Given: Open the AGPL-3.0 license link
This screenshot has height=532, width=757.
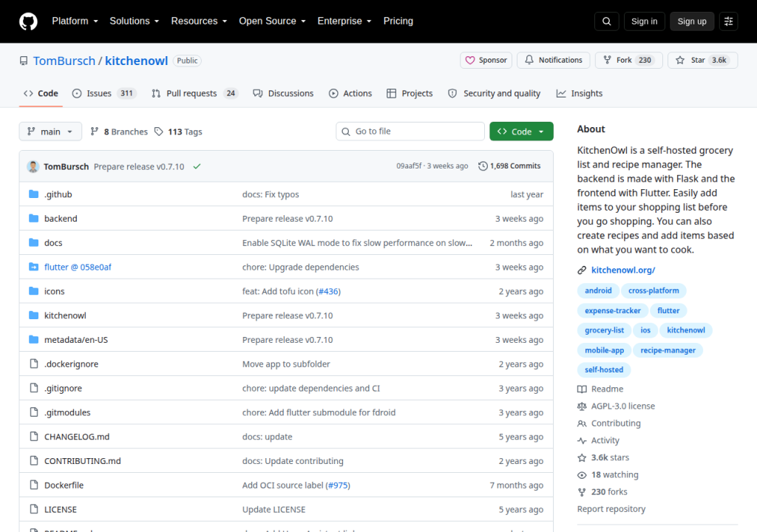Looking at the screenshot, I should [616, 406].
